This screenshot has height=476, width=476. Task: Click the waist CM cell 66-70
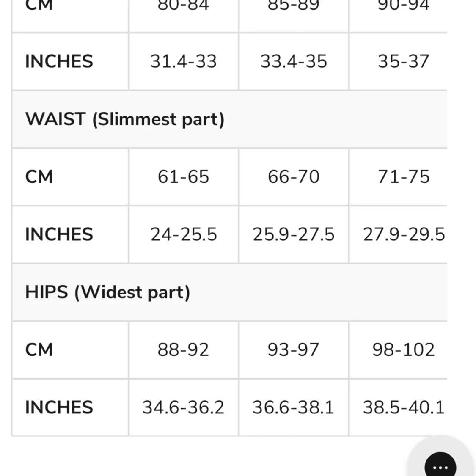point(294,177)
